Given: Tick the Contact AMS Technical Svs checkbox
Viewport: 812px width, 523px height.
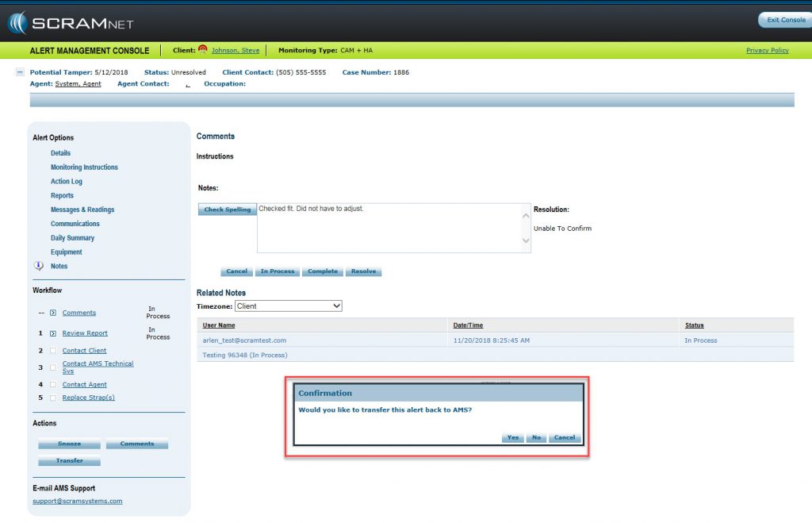Looking at the screenshot, I should point(52,367).
